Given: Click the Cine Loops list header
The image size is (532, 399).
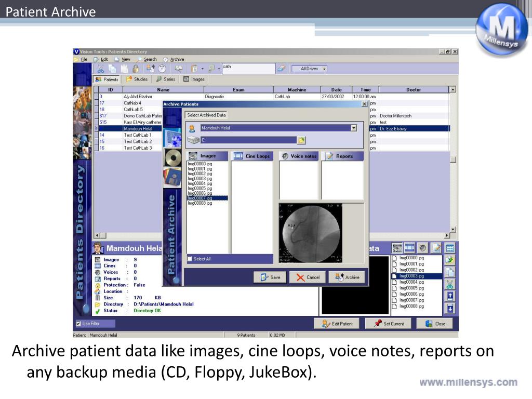Looking at the screenshot, I should pos(252,156).
